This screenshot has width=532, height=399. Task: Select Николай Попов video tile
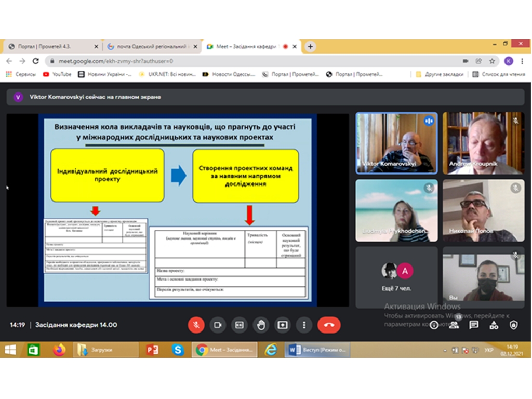pos(484,210)
